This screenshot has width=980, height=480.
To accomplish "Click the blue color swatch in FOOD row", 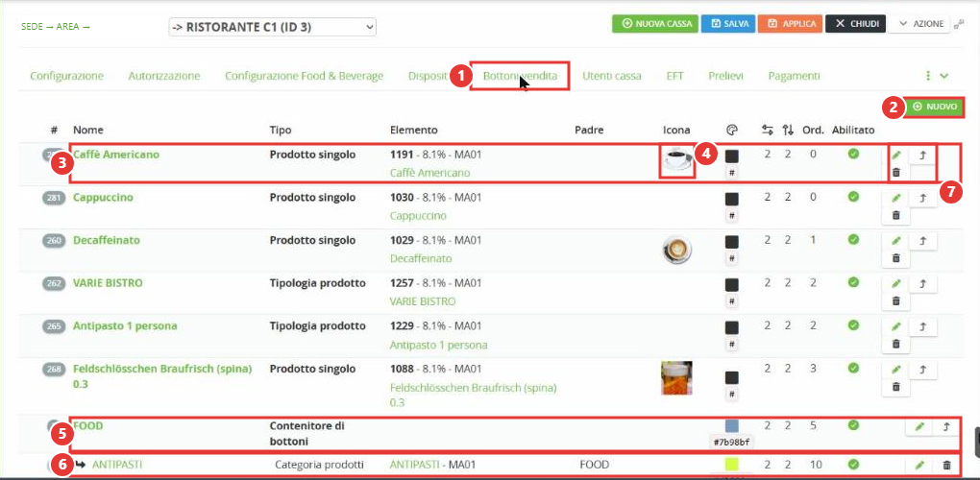I will point(732,425).
